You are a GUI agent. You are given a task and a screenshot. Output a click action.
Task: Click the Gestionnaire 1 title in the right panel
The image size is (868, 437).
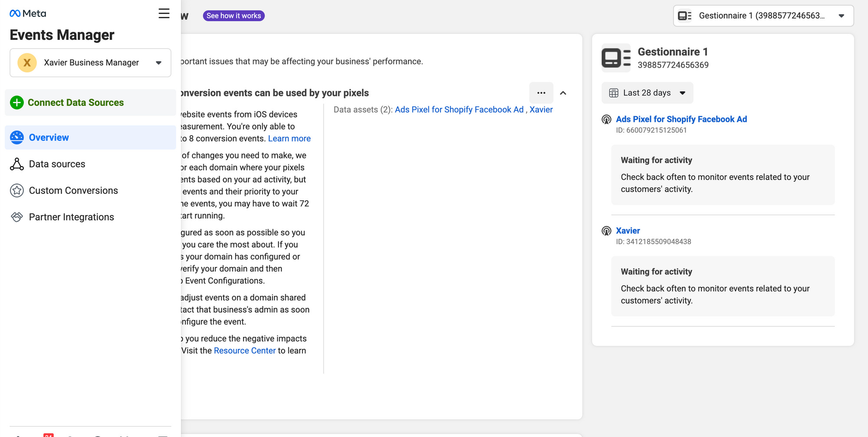tap(673, 52)
